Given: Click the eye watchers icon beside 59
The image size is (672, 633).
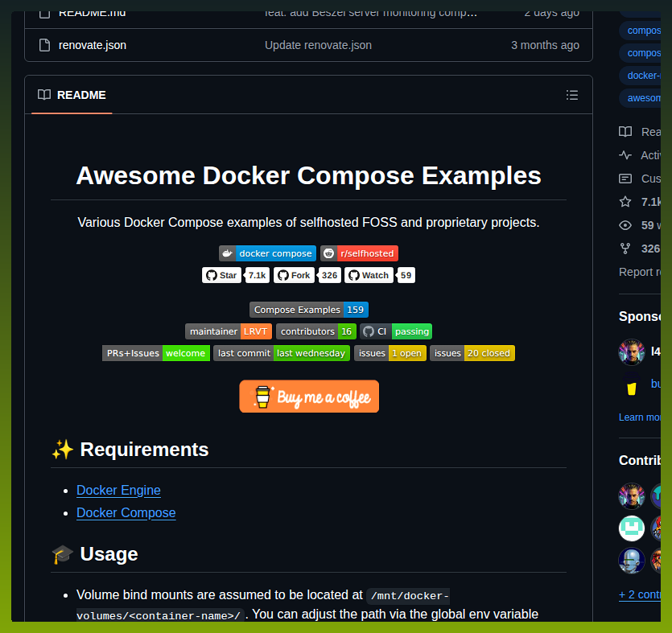Looking at the screenshot, I should [x=625, y=225].
